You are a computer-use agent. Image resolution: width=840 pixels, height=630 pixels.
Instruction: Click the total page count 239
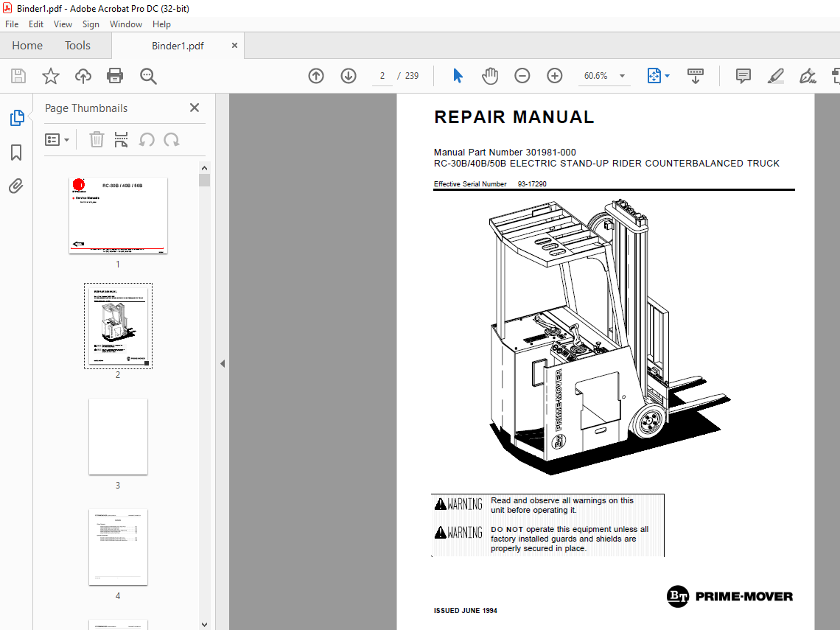[x=411, y=76]
